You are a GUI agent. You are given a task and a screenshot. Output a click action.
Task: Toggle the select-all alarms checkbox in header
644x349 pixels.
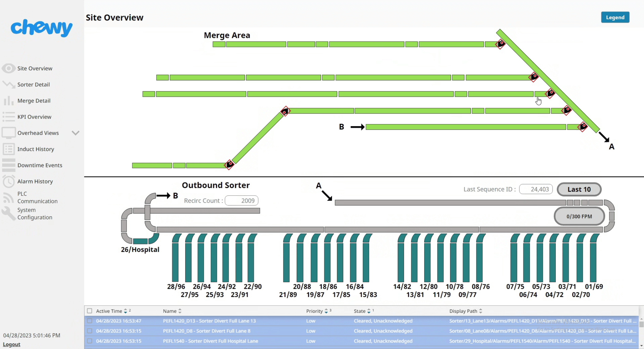coord(90,311)
